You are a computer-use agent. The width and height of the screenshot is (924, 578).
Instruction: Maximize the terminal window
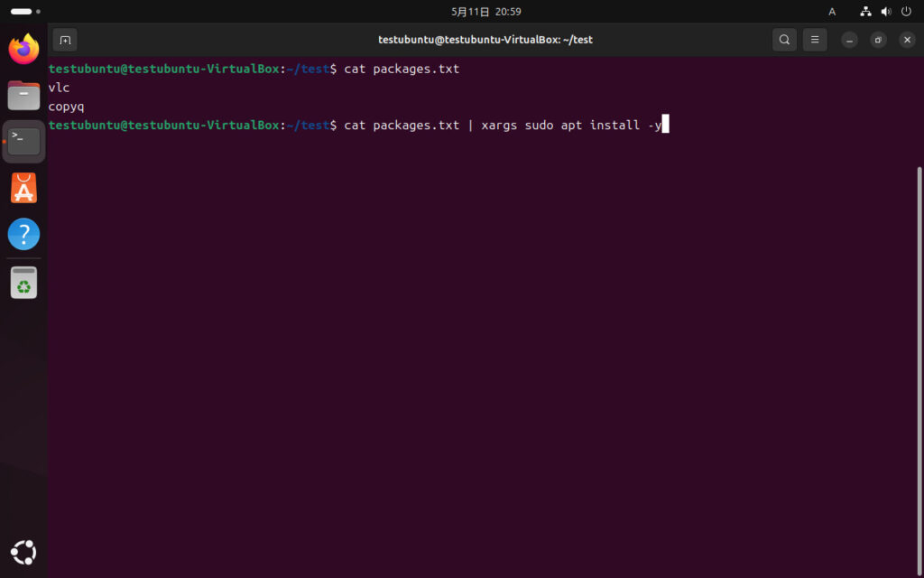(878, 40)
